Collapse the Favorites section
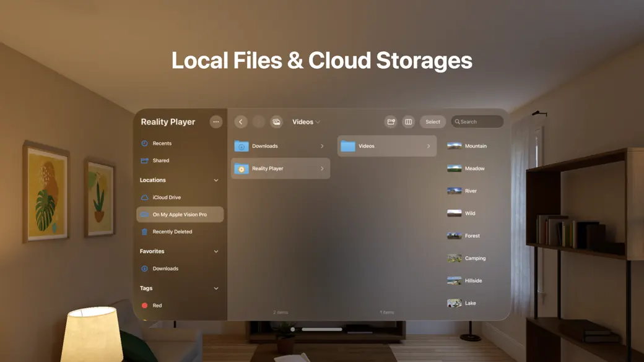Screen dimensions: 644x362 [216, 251]
